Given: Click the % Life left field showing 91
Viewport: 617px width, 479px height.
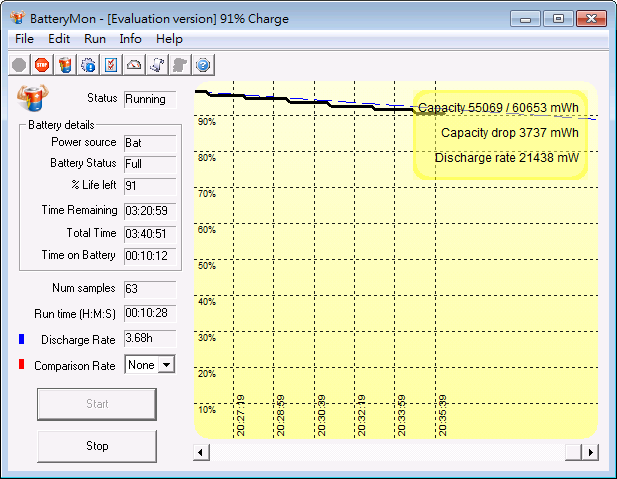Looking at the screenshot, I should [150, 186].
